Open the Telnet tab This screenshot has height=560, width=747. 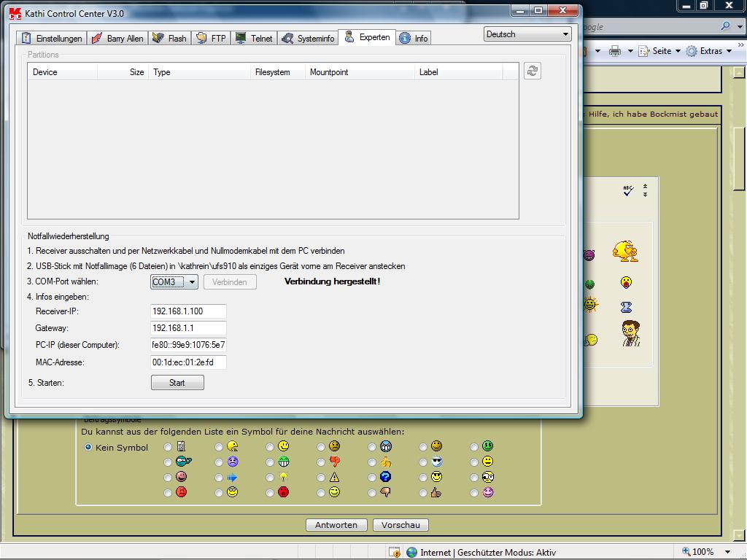click(x=253, y=39)
